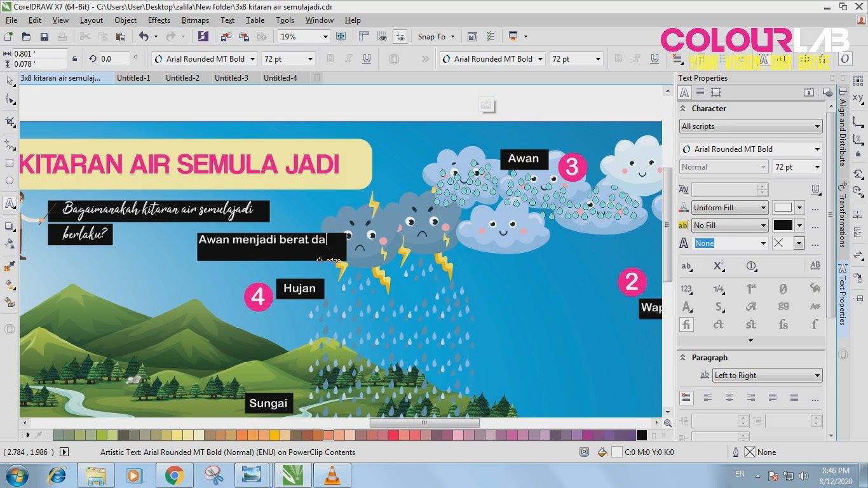Toggle Show rulers in the toolbar

(365, 37)
